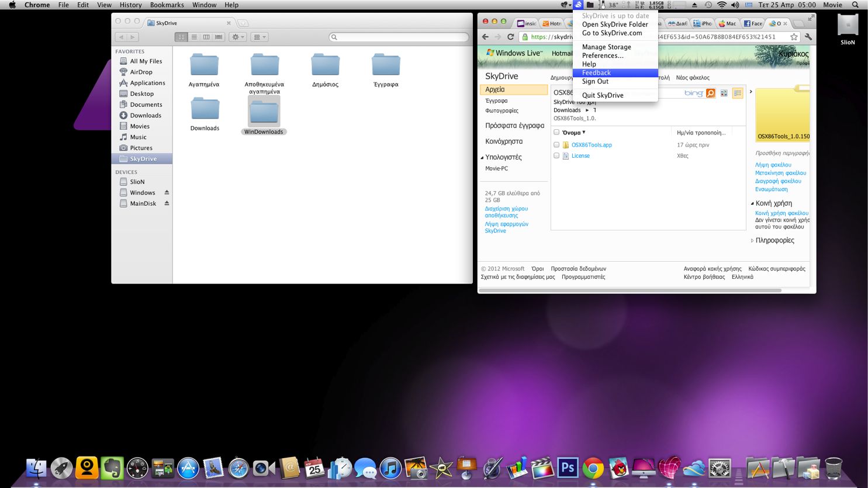The width and height of the screenshot is (868, 488).
Task: Launch iTunes from the Dock
Action: click(390, 468)
